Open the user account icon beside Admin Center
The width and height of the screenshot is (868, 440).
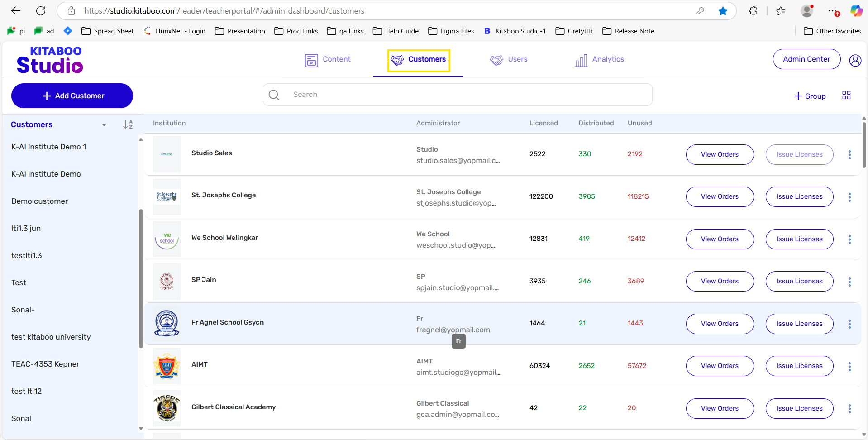coord(855,60)
